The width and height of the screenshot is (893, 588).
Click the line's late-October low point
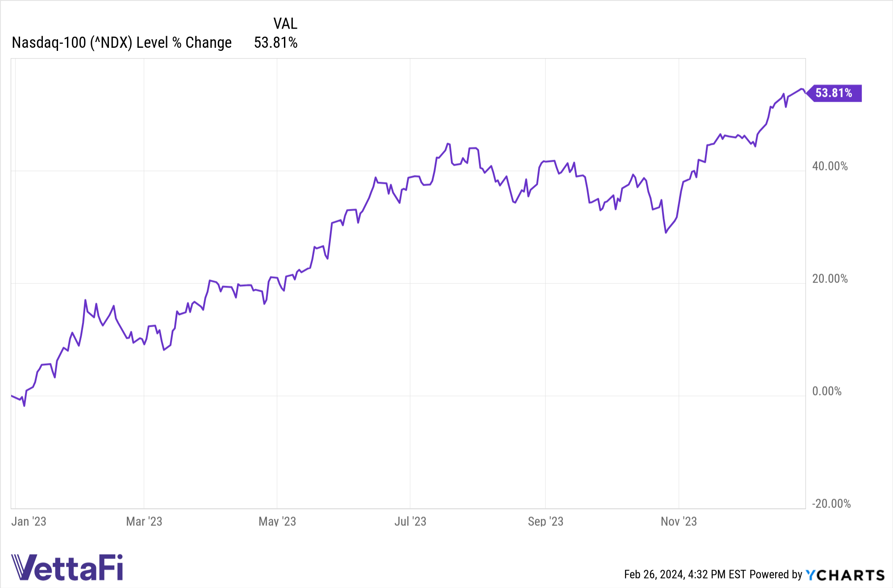coord(666,233)
